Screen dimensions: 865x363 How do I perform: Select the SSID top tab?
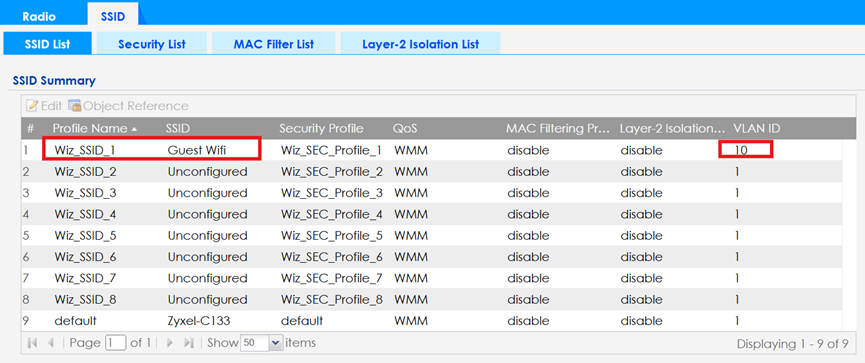(x=113, y=15)
